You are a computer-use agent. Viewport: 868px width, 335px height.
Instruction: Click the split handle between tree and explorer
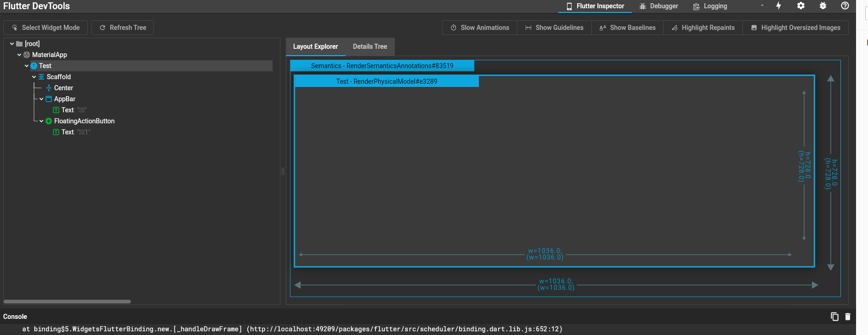coord(283,171)
